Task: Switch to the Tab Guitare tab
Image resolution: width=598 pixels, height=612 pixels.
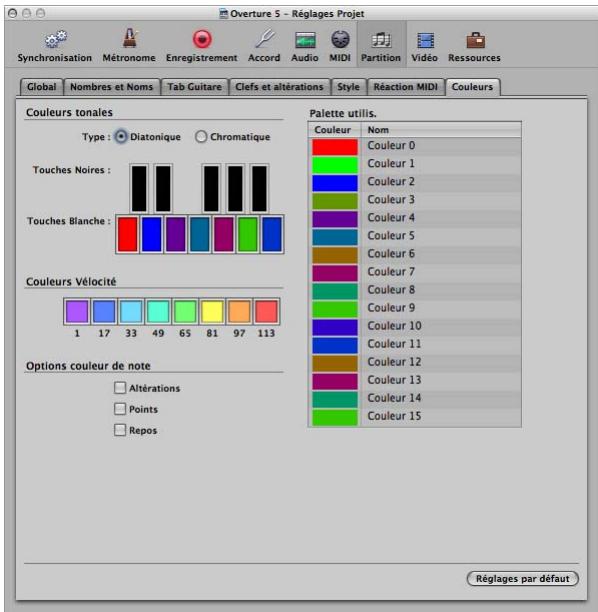Action: click(x=194, y=87)
